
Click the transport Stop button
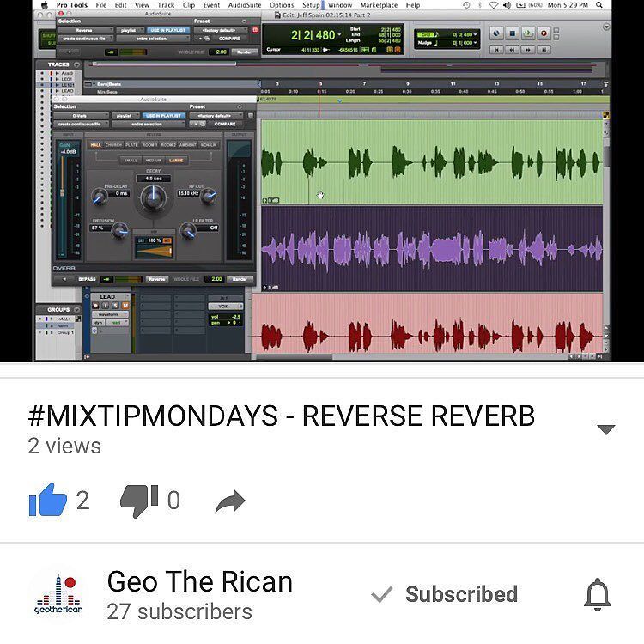(512, 33)
